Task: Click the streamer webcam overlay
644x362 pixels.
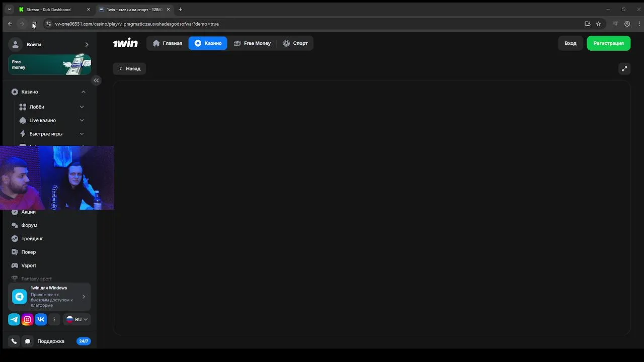Action: coord(57,178)
